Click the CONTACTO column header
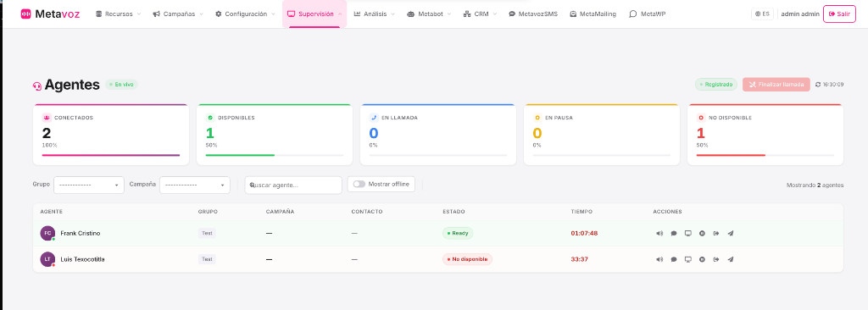This screenshot has height=310, width=868. (x=367, y=212)
